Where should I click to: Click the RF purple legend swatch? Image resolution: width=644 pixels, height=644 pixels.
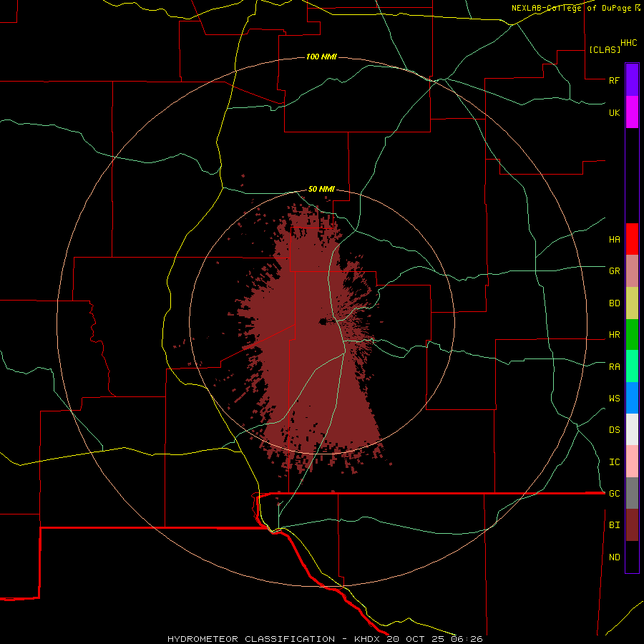click(x=632, y=80)
